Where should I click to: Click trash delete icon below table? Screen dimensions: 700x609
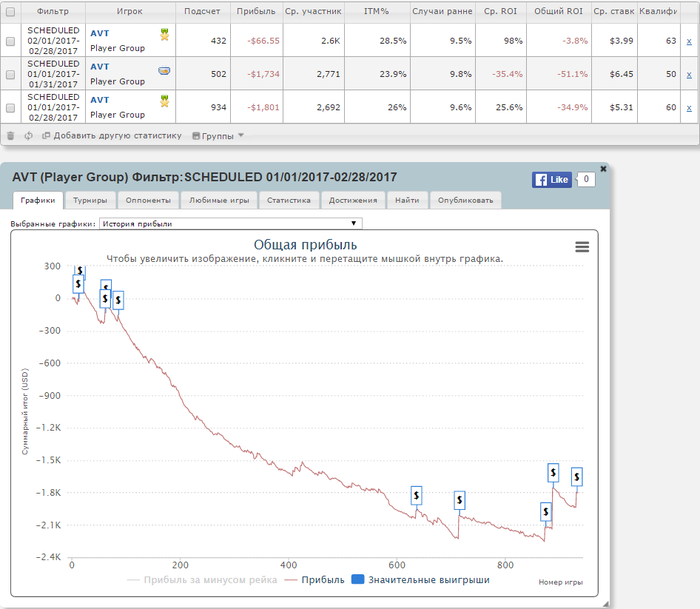click(11, 135)
